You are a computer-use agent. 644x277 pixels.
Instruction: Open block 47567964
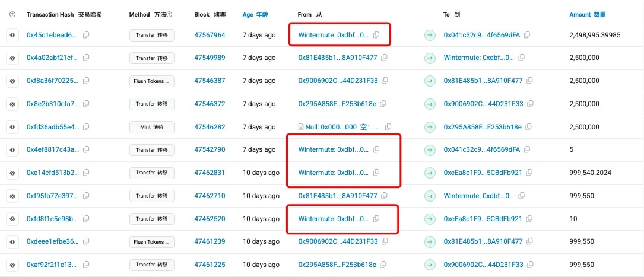point(210,35)
